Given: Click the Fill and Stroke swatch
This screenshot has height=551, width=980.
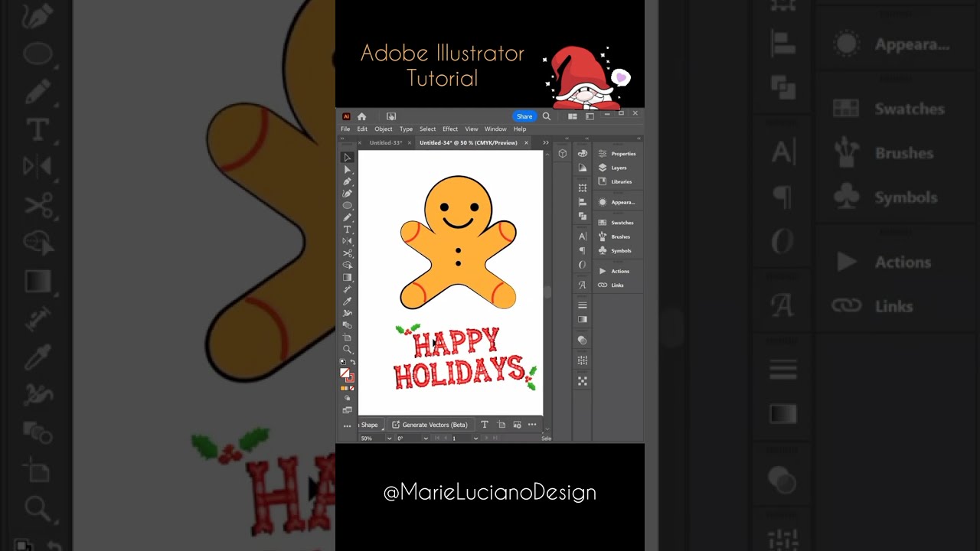Looking at the screenshot, I should click(347, 374).
